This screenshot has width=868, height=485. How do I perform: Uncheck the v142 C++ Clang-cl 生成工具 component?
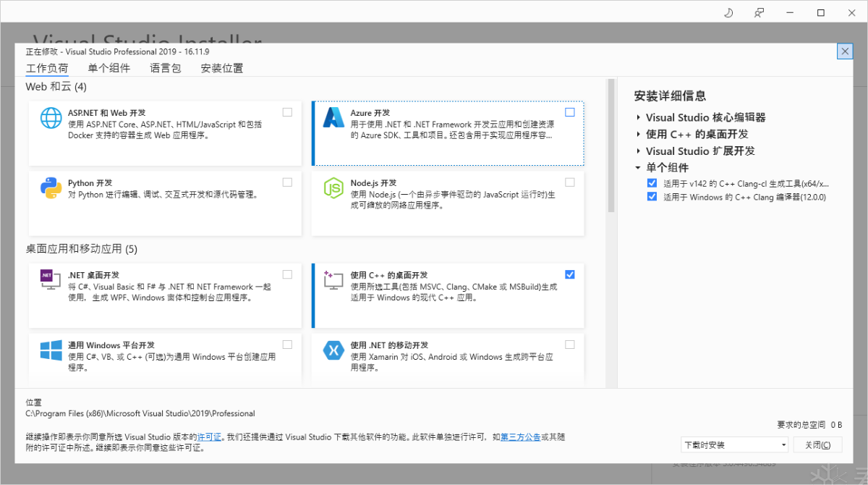click(x=652, y=183)
